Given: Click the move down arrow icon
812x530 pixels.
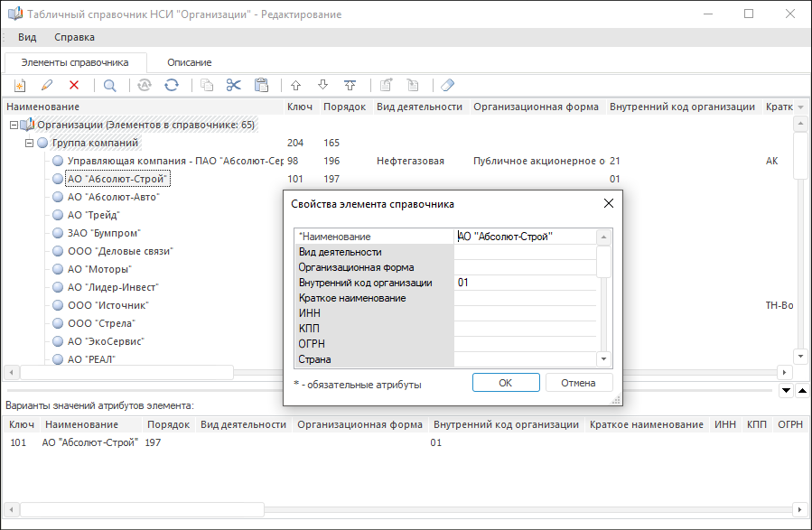Looking at the screenshot, I should [322, 85].
